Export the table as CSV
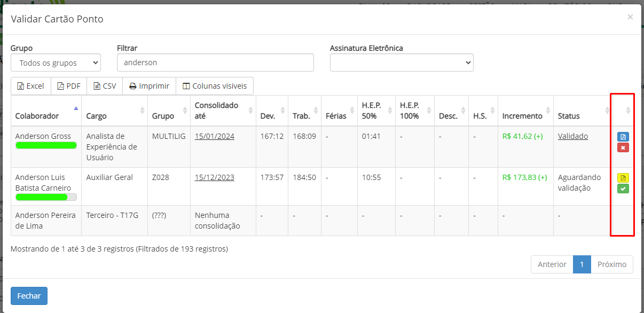Image resolution: width=644 pixels, height=313 pixels. click(105, 86)
